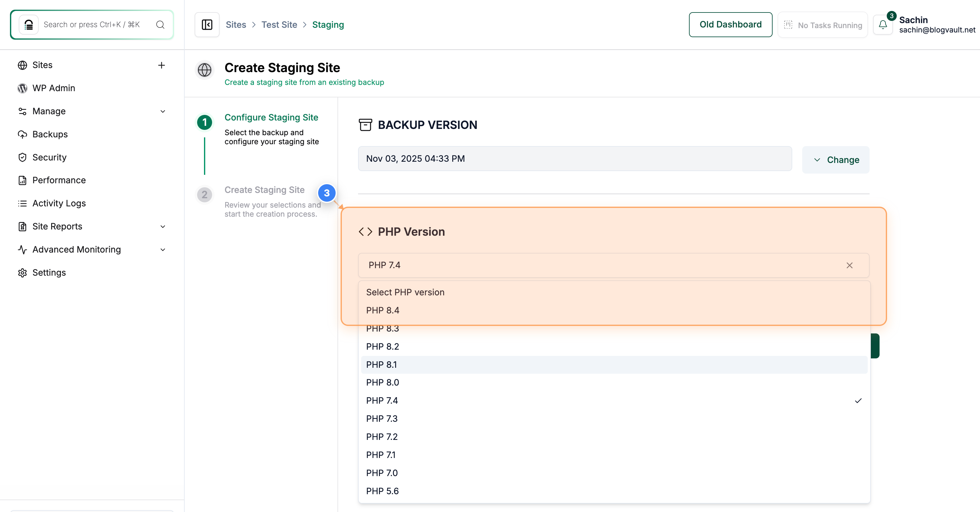Screen dimensions: 980x512
Task: Open notifications via the bell icon
Action: click(883, 25)
